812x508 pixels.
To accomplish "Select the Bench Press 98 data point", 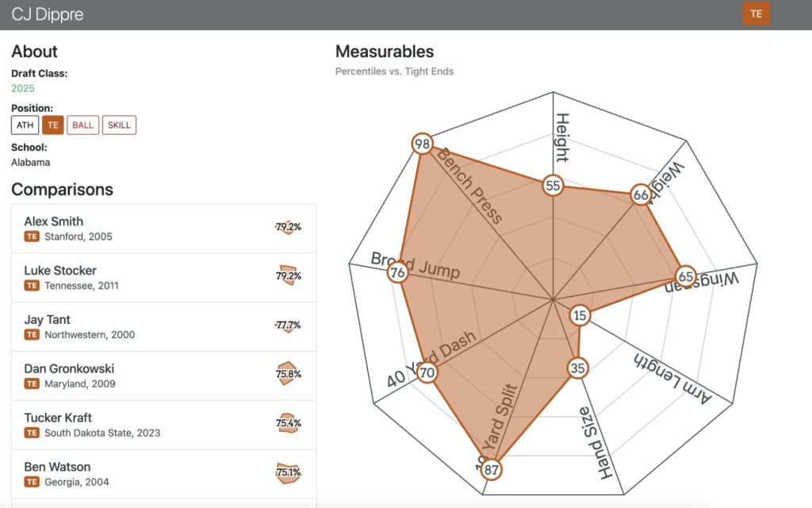I will click(x=422, y=144).
